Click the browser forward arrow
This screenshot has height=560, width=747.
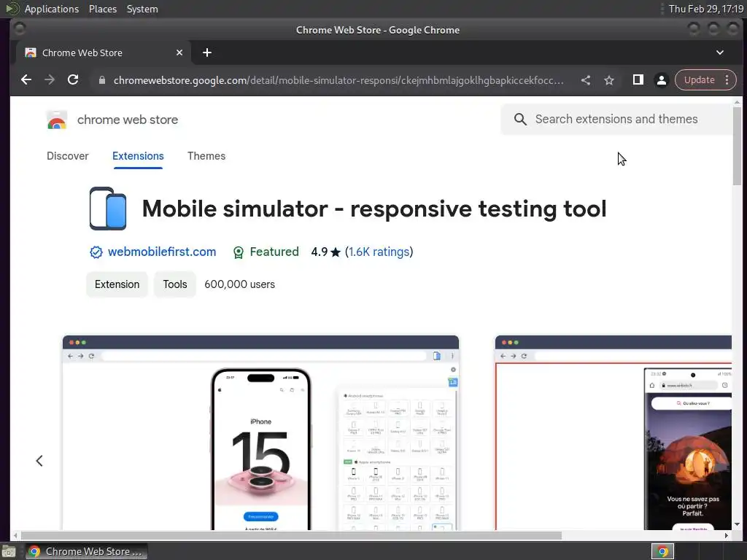pyautogui.click(x=50, y=80)
